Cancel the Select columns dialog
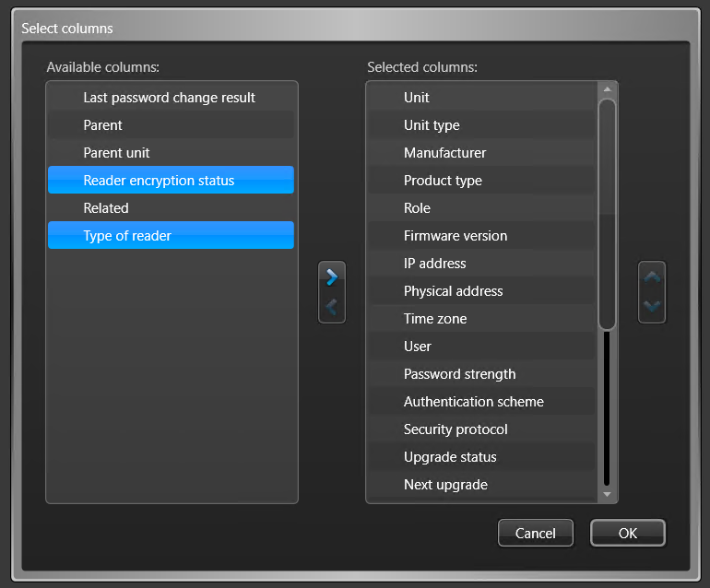Screen dimensions: 710x588 [x=535, y=534]
